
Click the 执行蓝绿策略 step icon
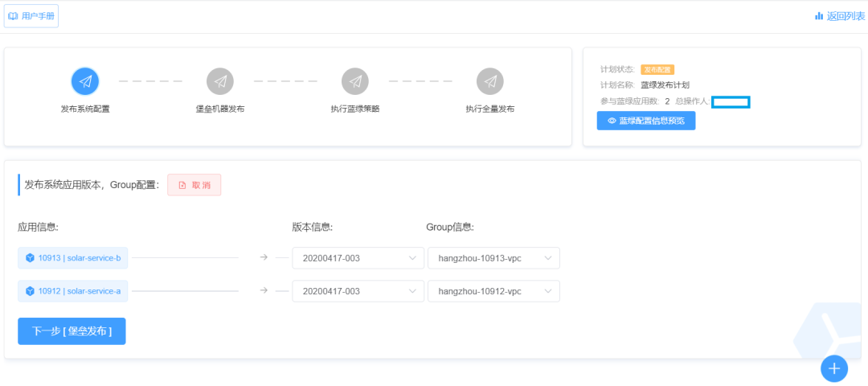355,81
